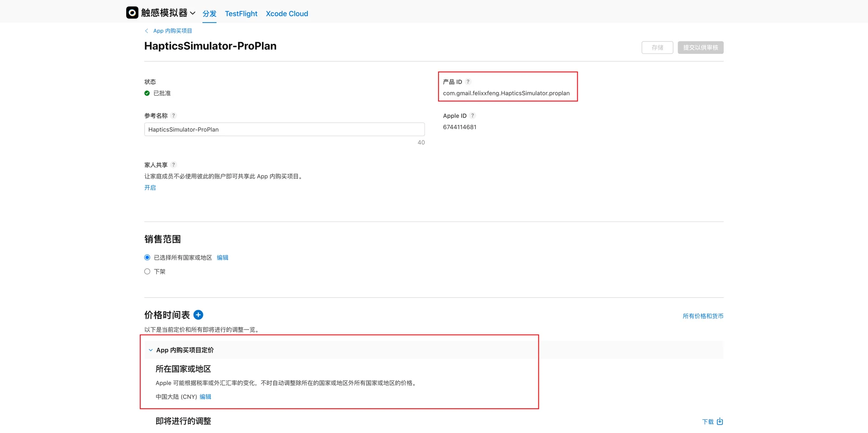Open 所有价格和货币 link
The image size is (868, 433).
click(x=703, y=316)
